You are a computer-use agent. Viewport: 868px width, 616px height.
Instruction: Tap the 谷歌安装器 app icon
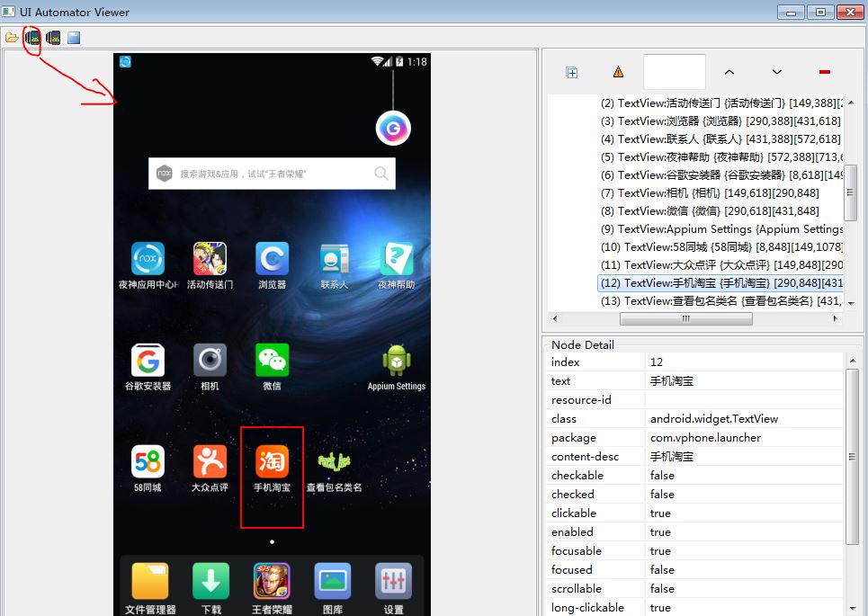tap(148, 361)
